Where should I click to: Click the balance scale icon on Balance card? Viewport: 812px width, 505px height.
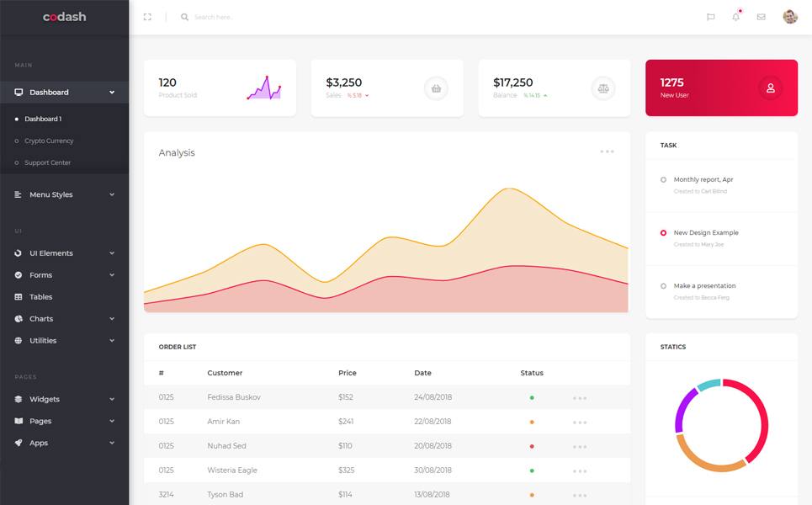pyautogui.click(x=603, y=88)
